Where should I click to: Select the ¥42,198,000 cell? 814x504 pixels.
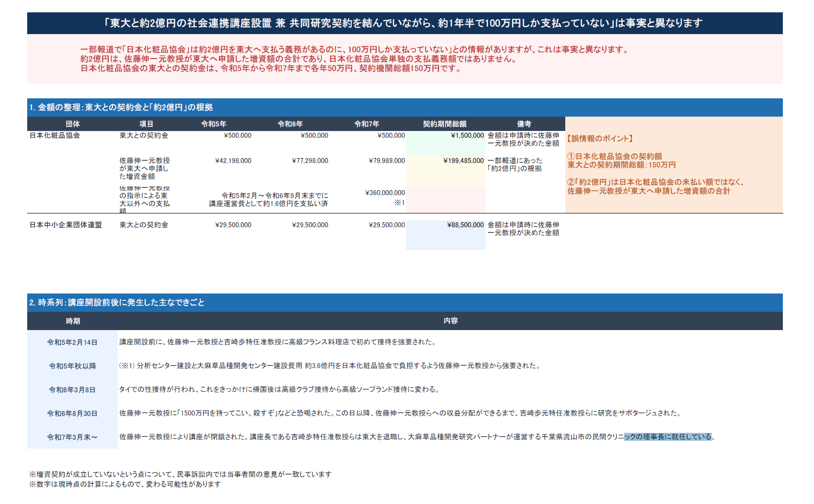[x=233, y=161]
